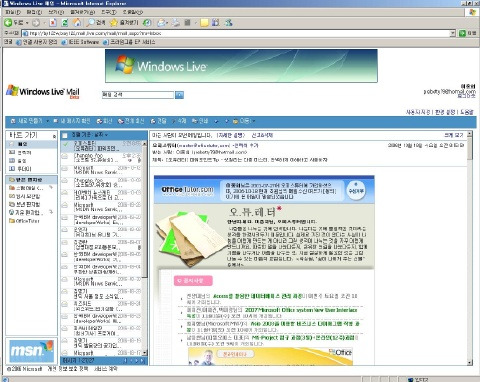Click in the mail search input field
The width and height of the screenshot is (480, 382).
(138, 95)
